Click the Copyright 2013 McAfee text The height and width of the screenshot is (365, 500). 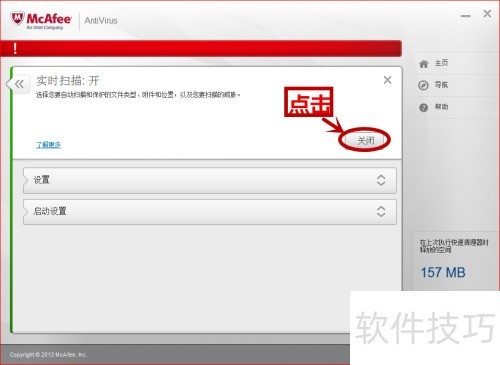(x=48, y=355)
